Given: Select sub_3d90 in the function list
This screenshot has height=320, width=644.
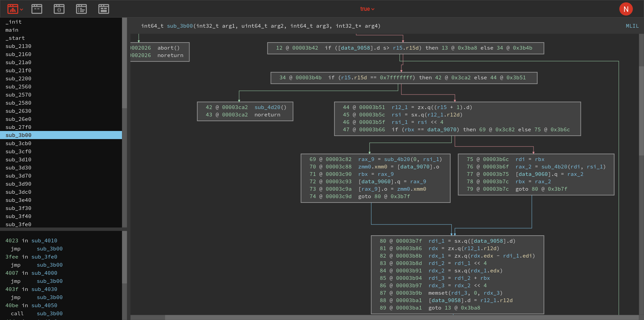Looking at the screenshot, I should pos(61,184).
